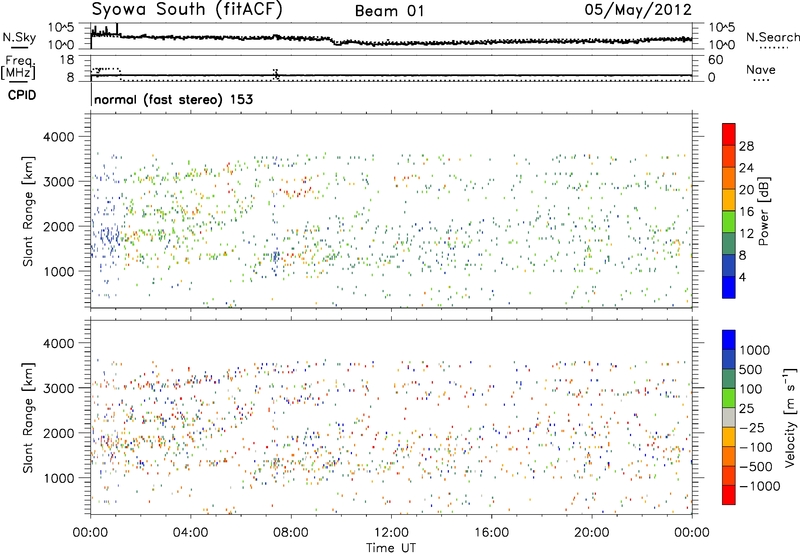Pick the Power colorbar segment between 20 and 24
800x554 pixels.
(x=729, y=178)
